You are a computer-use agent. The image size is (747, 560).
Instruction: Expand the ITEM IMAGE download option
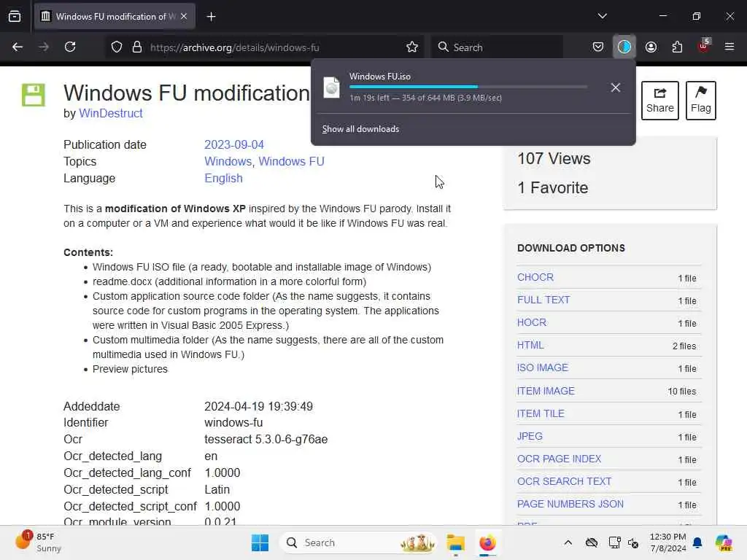[x=546, y=391]
